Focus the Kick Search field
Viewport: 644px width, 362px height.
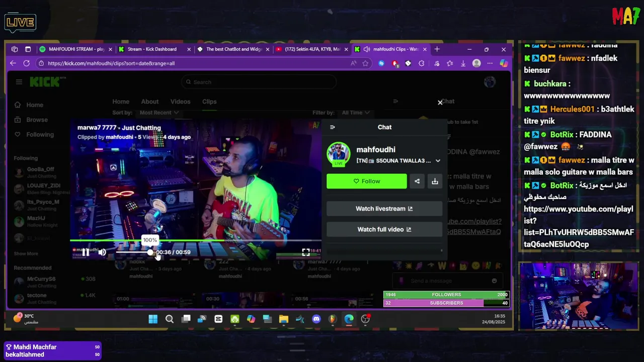[259, 82]
